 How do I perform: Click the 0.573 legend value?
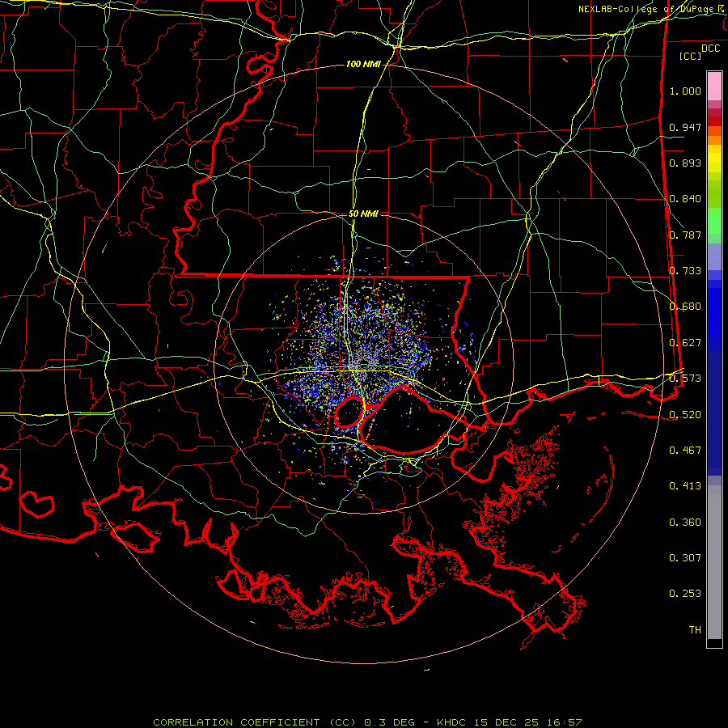coord(685,379)
